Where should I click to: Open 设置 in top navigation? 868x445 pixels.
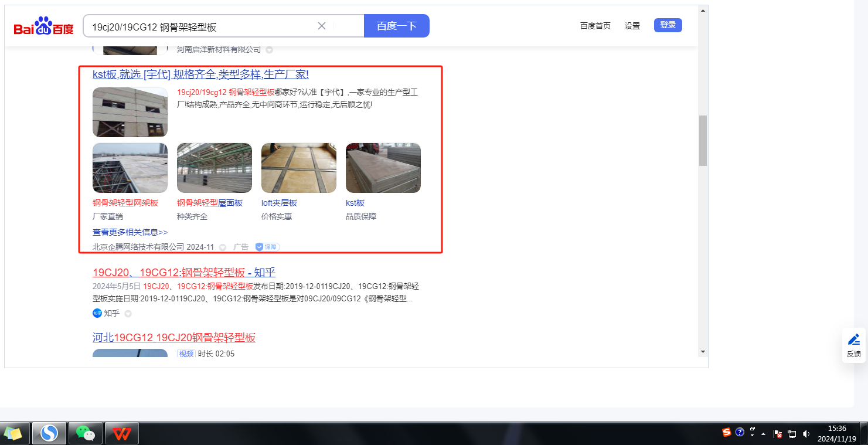tap(632, 26)
